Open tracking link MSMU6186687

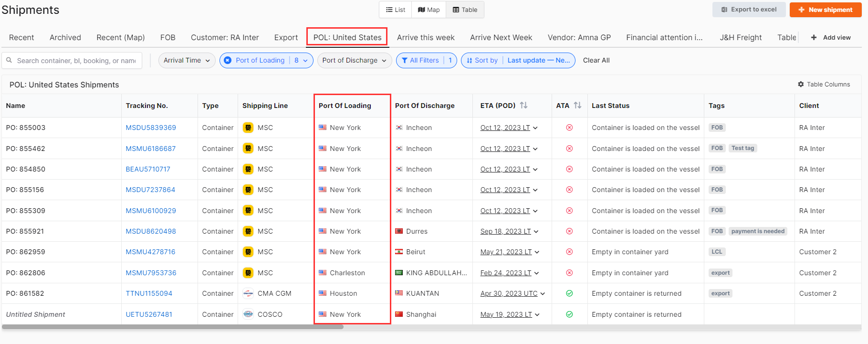pos(151,149)
